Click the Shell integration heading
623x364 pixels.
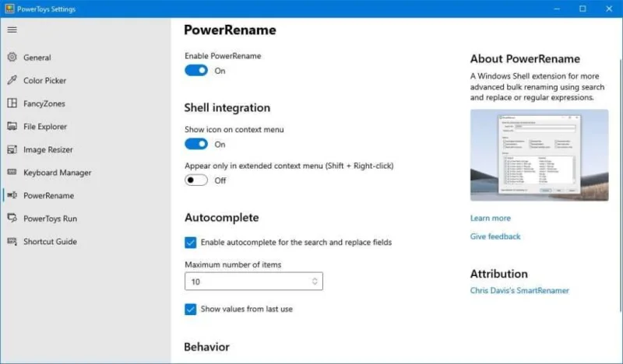click(x=227, y=107)
